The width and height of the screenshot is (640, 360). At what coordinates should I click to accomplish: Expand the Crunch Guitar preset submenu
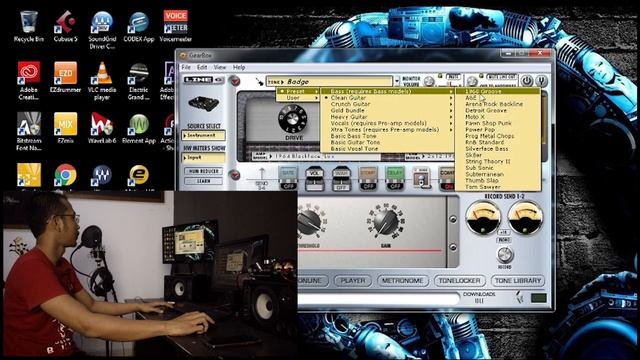387,104
